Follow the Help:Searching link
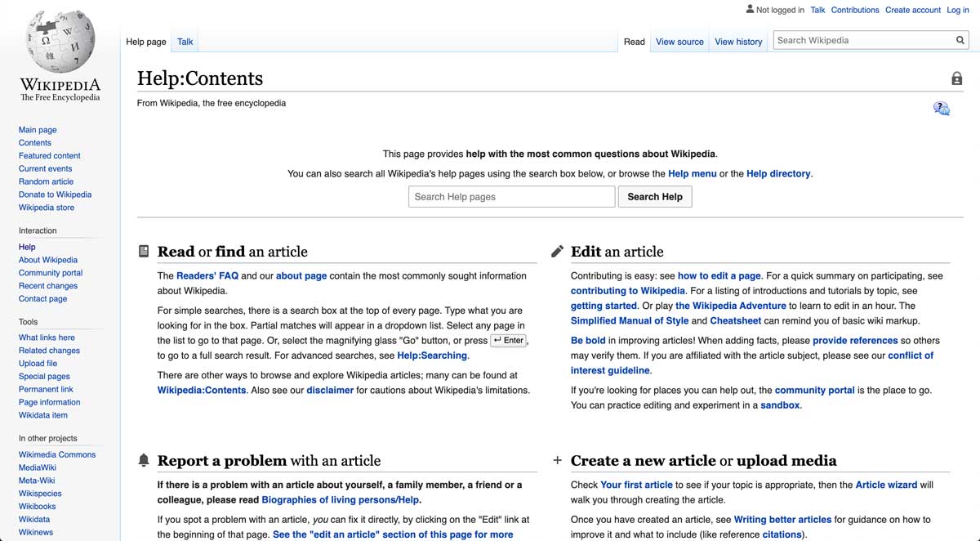980x541 pixels. [x=432, y=355]
